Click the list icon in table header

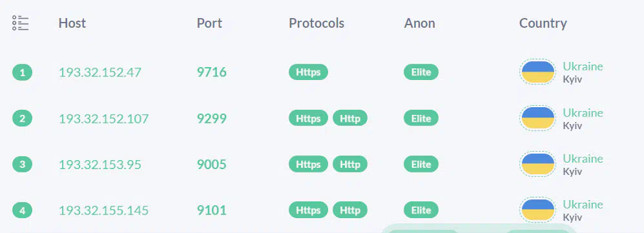tap(21, 23)
